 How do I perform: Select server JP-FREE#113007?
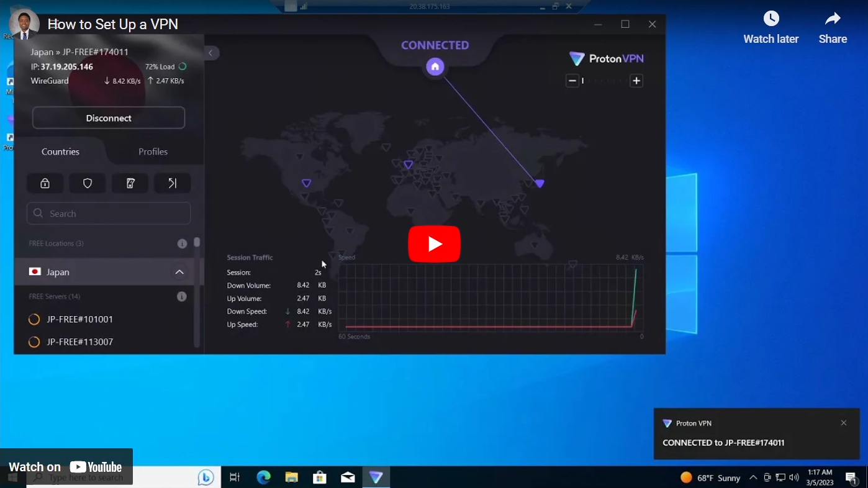79,341
